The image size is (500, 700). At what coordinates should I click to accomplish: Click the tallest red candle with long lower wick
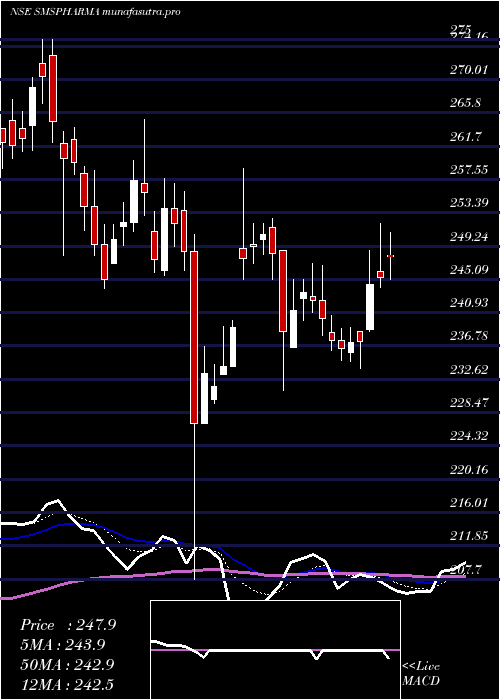tap(194, 337)
